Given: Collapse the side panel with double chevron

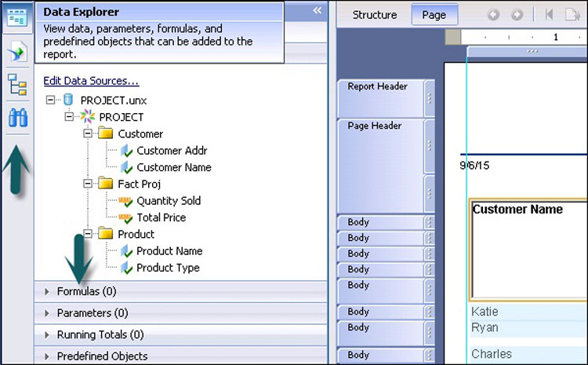Looking at the screenshot, I should point(317,10).
